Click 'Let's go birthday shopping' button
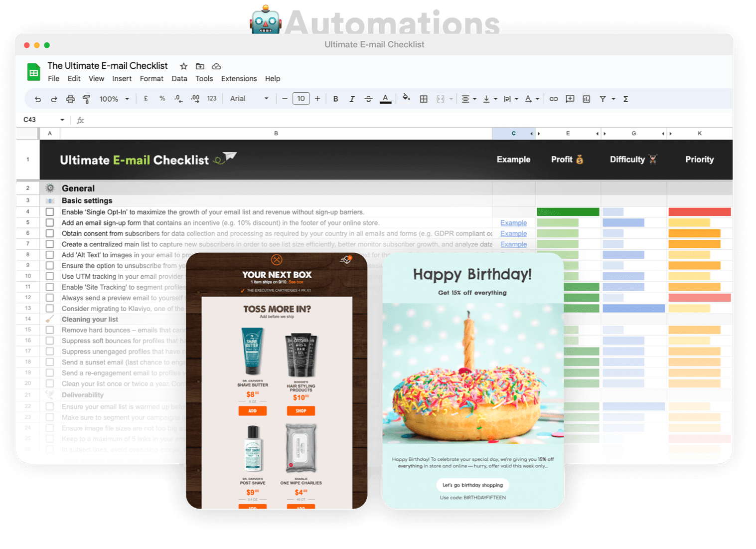 472,485
